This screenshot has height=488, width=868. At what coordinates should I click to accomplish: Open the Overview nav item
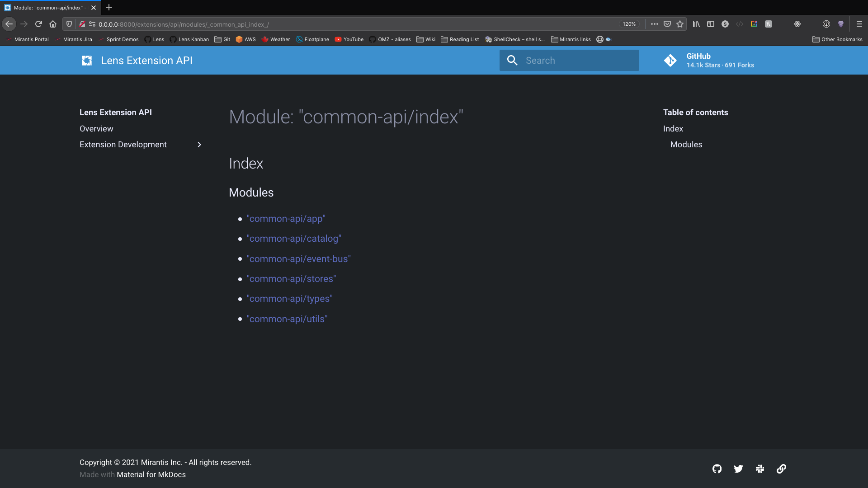coord(96,129)
